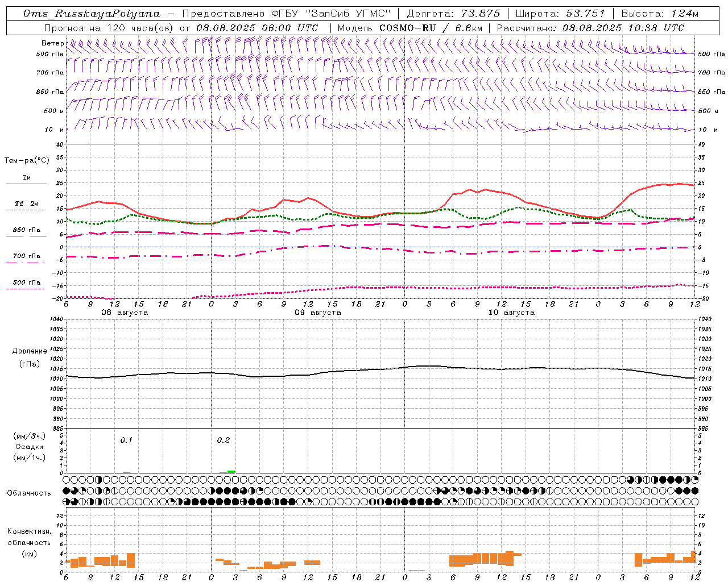Click the 0.2 precipitation amount
The height and width of the screenshot is (582, 728).
[x=224, y=440]
